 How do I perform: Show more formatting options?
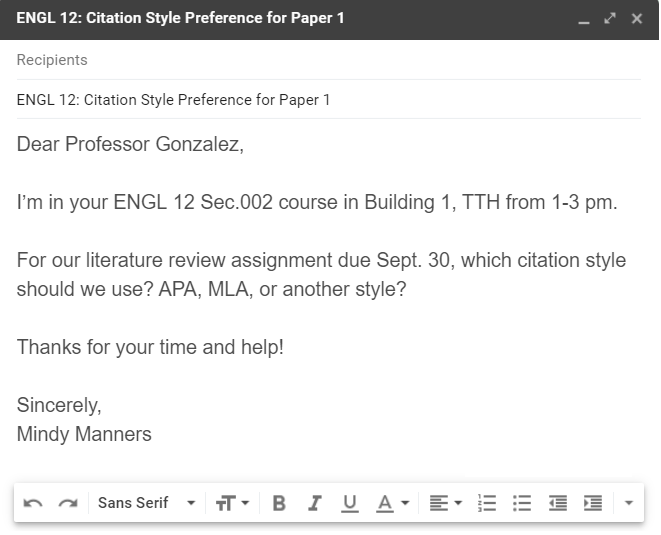coord(629,503)
